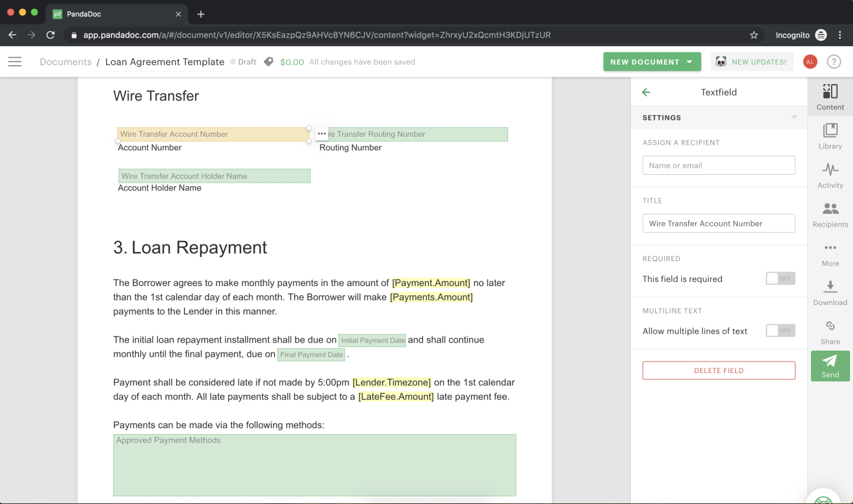Click the Delete Field button
The height and width of the screenshot is (504, 853).
(719, 370)
